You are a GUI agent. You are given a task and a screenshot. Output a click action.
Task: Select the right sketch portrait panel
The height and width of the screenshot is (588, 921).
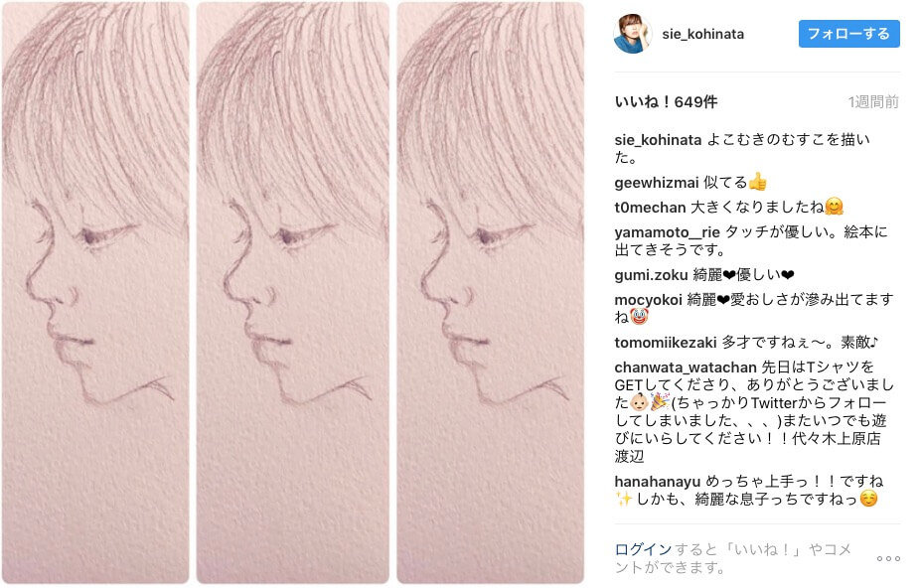tap(491, 293)
